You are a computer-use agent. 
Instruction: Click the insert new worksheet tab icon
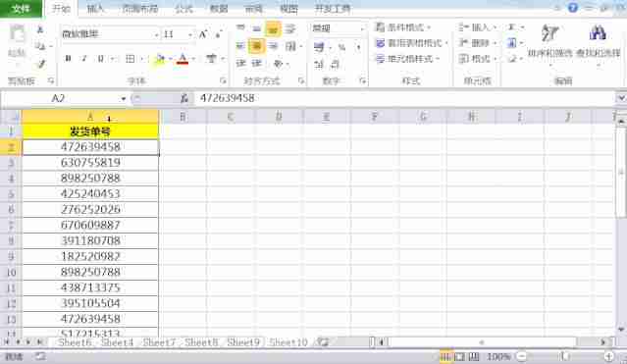pyautogui.click(x=323, y=342)
